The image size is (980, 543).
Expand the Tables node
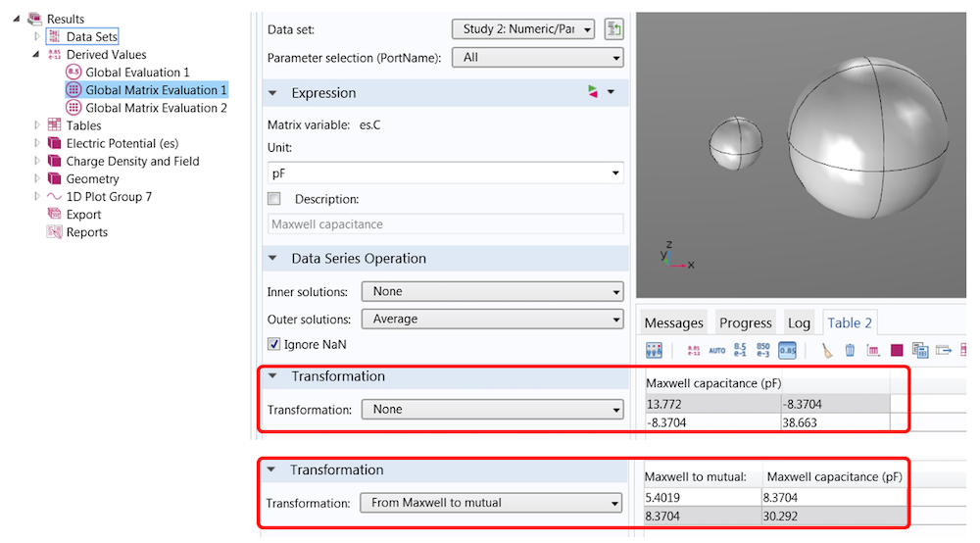(x=36, y=125)
